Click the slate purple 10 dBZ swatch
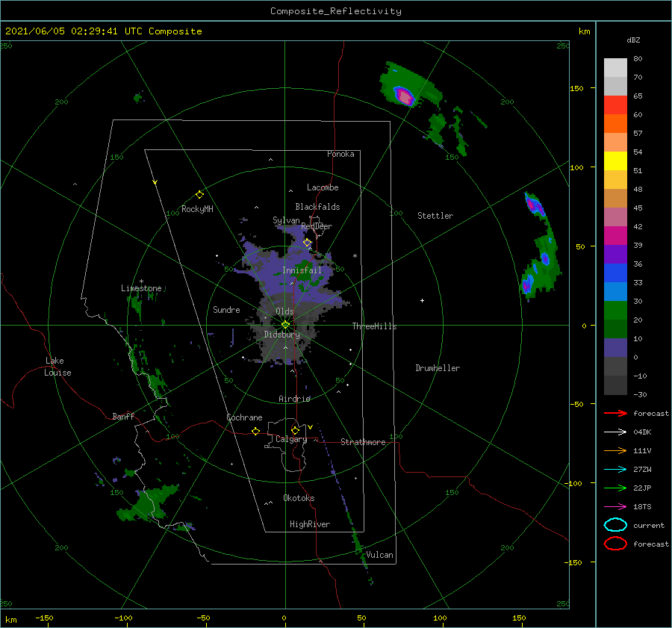672x628 pixels. pyautogui.click(x=615, y=348)
